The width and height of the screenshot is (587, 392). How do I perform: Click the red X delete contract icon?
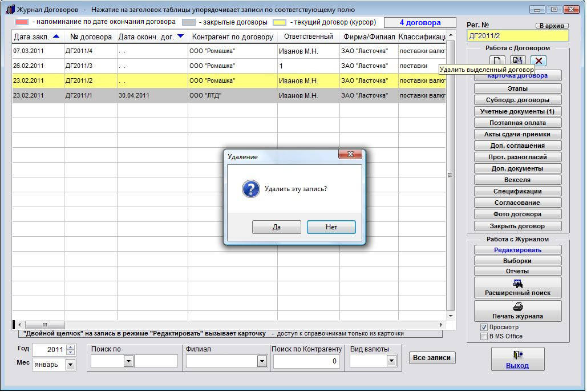point(538,60)
